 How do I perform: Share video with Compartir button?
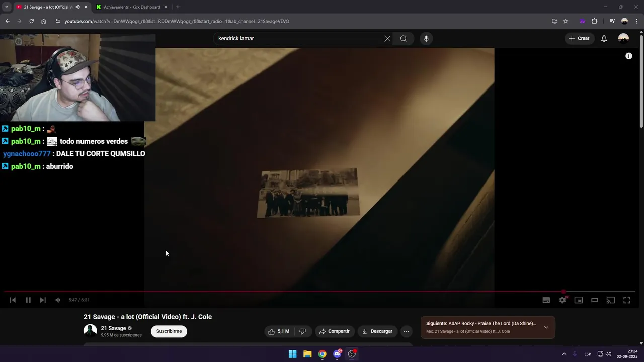coord(335,331)
